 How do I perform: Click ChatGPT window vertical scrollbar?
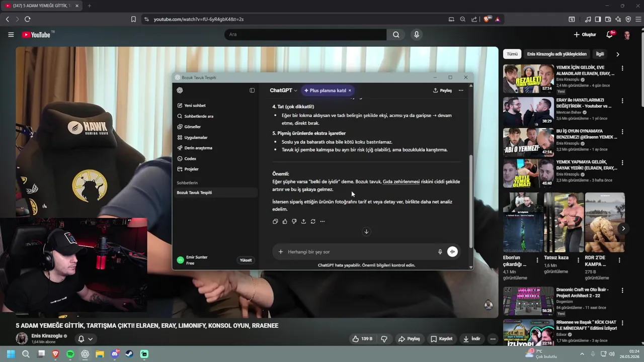tap(471, 201)
